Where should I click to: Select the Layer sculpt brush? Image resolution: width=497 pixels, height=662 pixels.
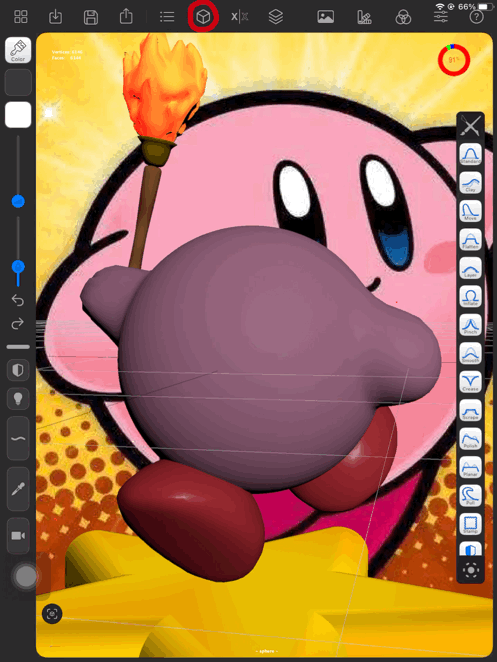[x=470, y=268]
